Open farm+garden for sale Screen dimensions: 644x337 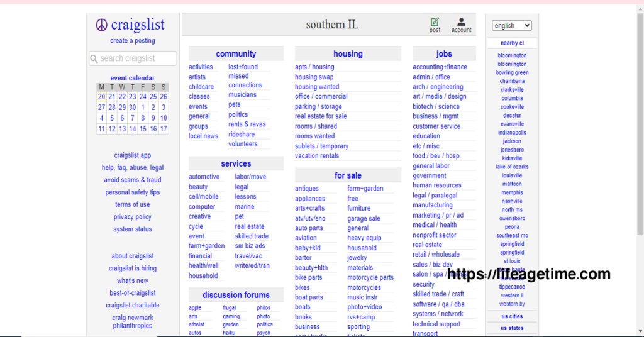(365, 189)
